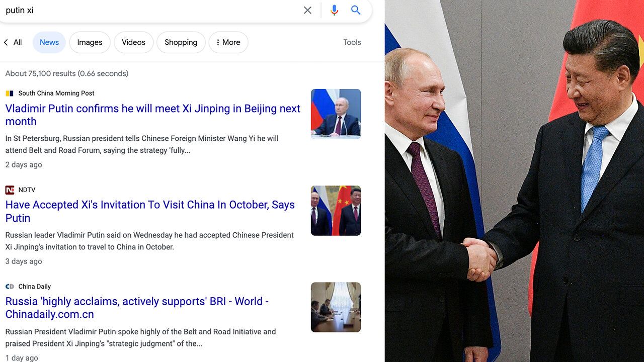Open the Russia 'highly acclaims' BRI Chinadaily headline

click(137, 308)
